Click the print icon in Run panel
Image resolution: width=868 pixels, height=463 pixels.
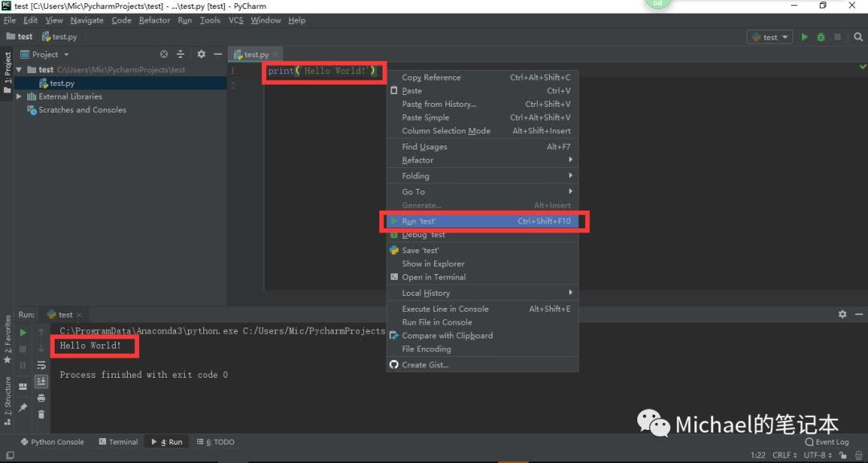point(41,398)
